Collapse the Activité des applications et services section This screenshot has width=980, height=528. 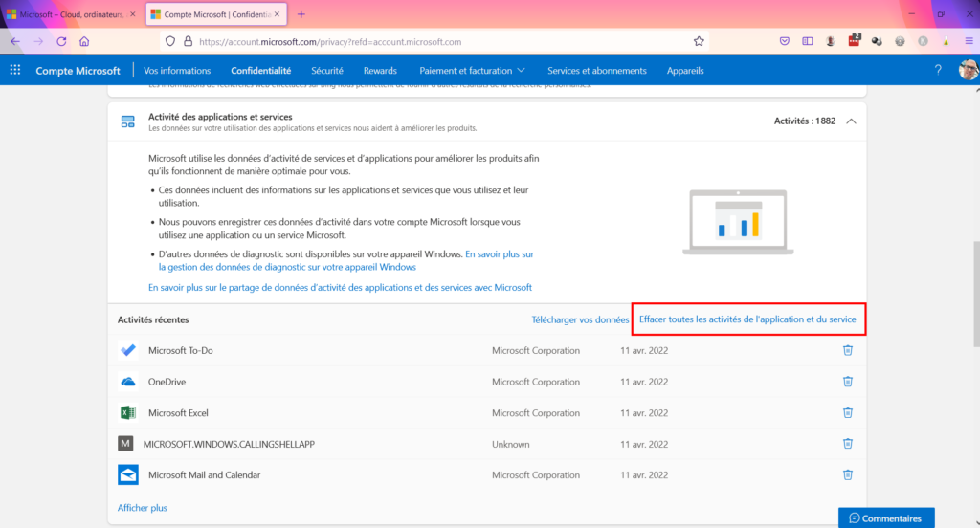pos(851,121)
